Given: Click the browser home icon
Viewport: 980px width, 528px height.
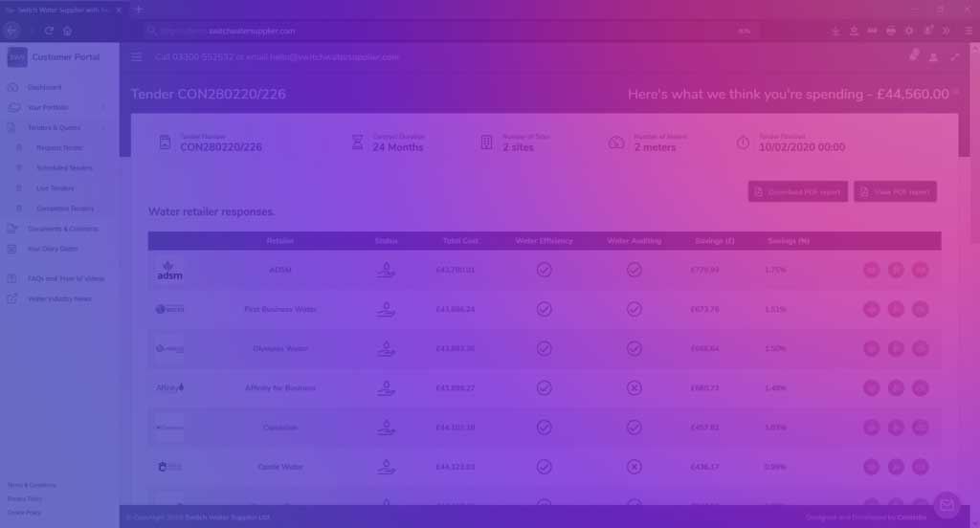Looking at the screenshot, I should click(68, 30).
